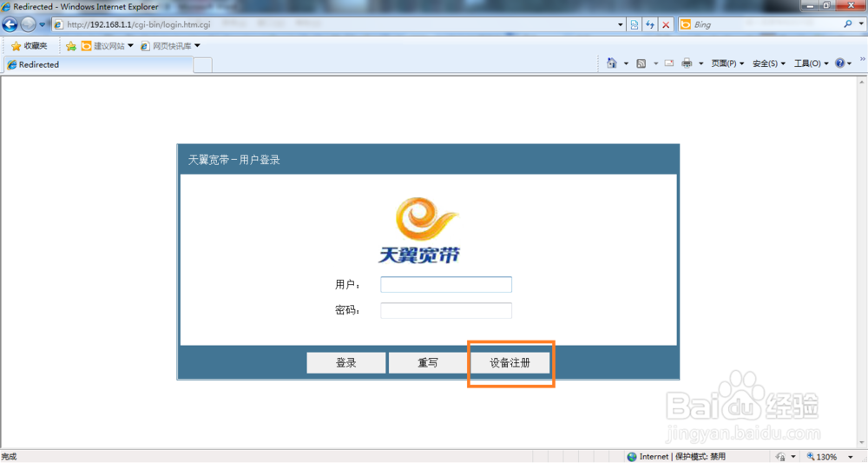Expand the Home button dropdown arrow
Viewport: 868px width, 463px height.
[626, 63]
